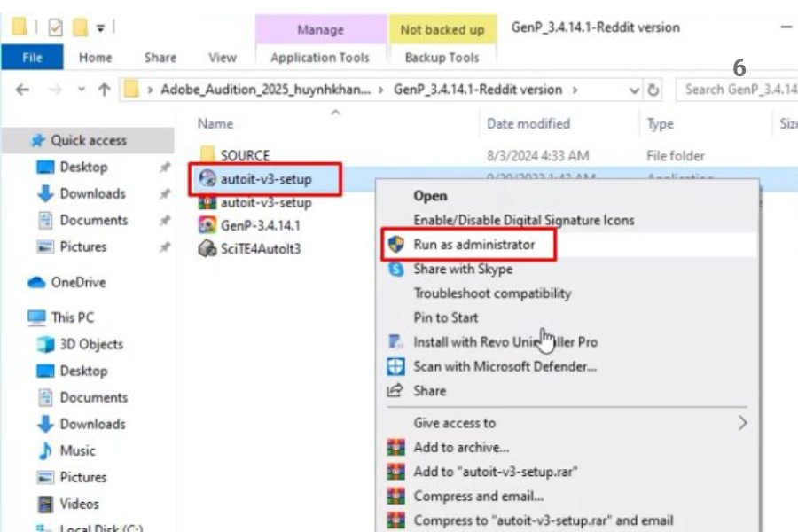798x532 pixels.
Task: Click the WinRAR Add to archive icon
Action: click(x=396, y=448)
